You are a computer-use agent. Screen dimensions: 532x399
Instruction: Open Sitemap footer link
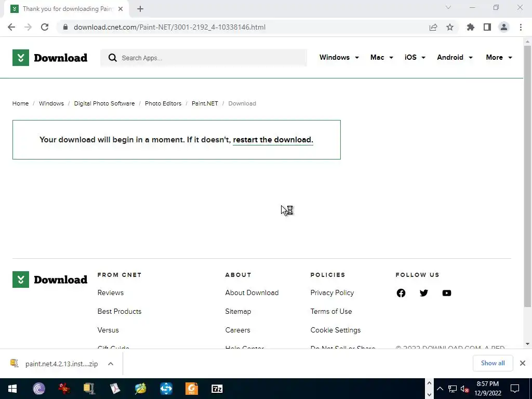click(x=238, y=312)
